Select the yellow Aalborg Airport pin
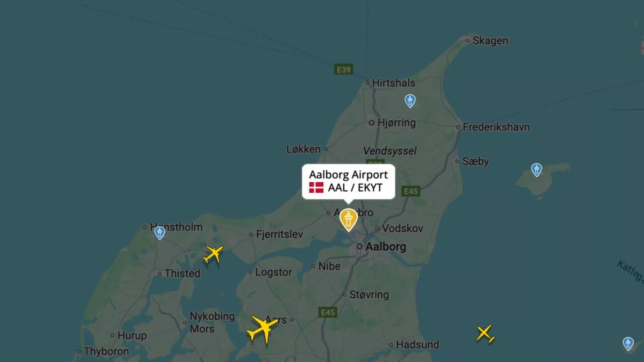This screenshot has height=362, width=644. pos(348,220)
